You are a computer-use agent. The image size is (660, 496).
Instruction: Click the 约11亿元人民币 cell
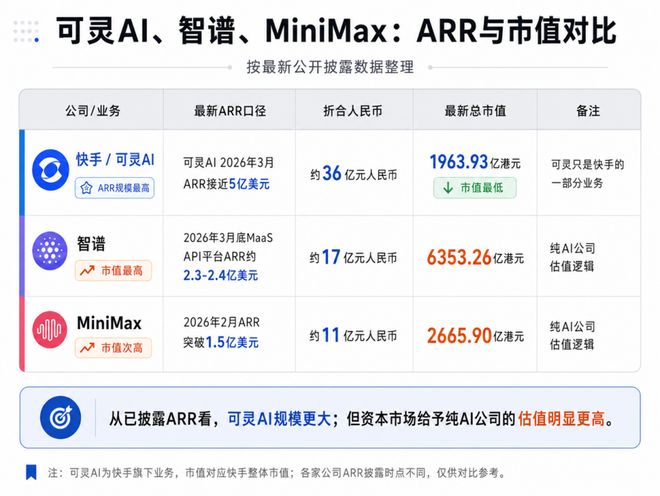coord(353,336)
